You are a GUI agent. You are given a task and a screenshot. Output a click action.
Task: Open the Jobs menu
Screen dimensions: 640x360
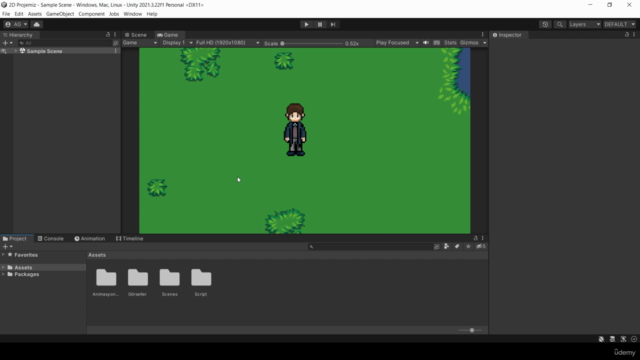[114, 14]
